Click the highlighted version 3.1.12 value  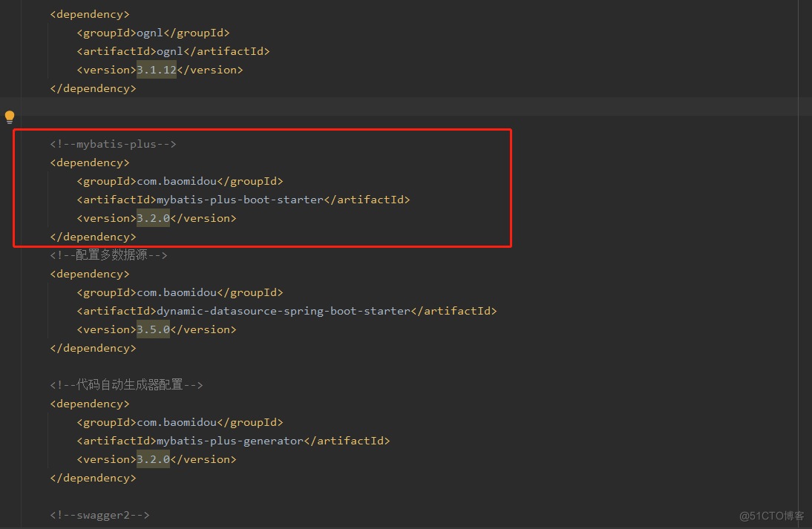[x=156, y=69]
